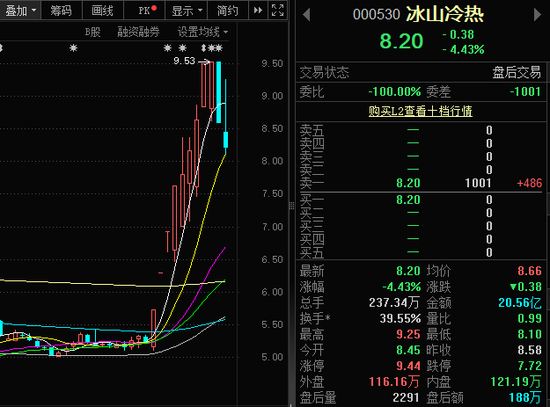Click the +486 volume change value
Screen dimensions: 550x407
[529, 183]
